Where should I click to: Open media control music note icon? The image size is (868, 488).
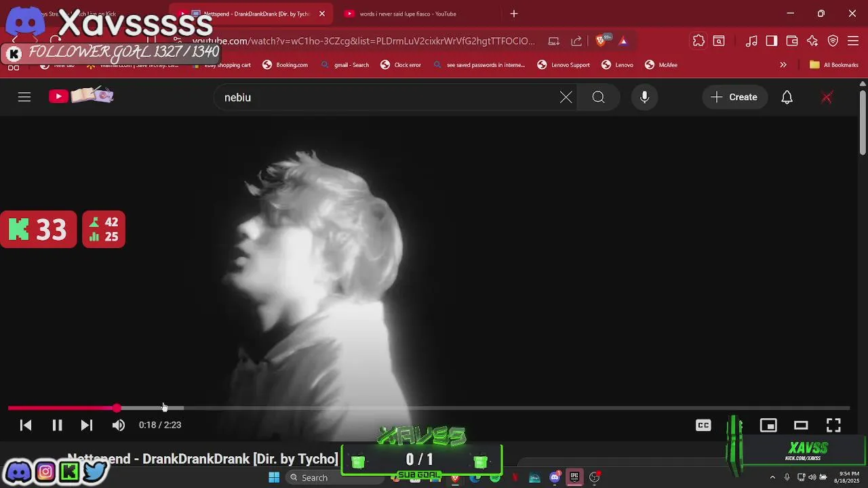click(751, 41)
